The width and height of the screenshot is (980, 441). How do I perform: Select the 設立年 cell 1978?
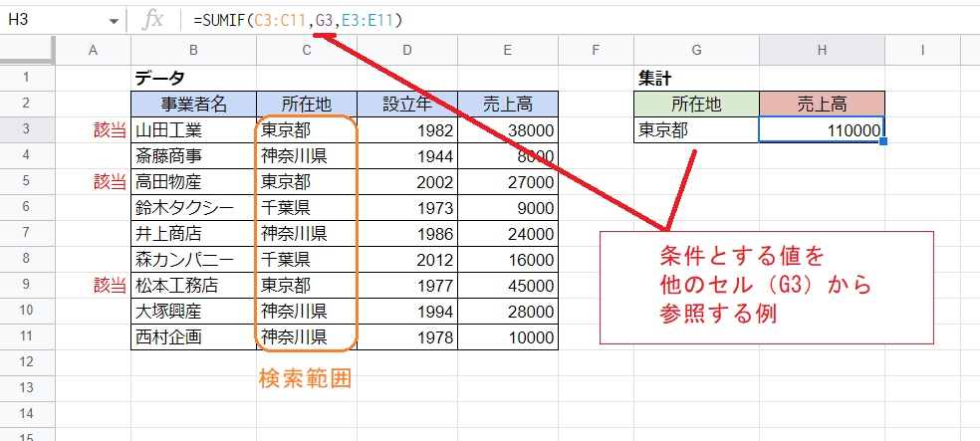click(407, 337)
